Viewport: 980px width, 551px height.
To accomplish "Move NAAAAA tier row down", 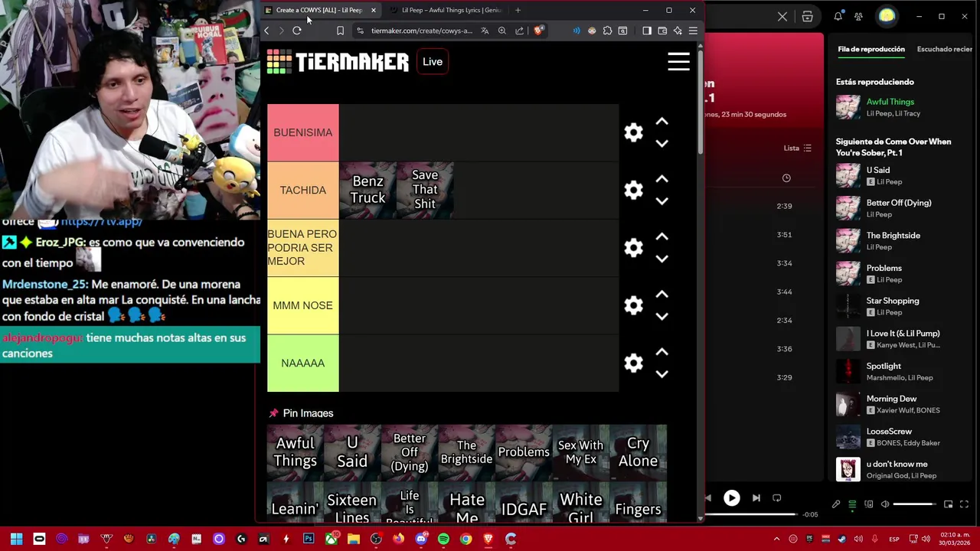I will [x=662, y=373].
